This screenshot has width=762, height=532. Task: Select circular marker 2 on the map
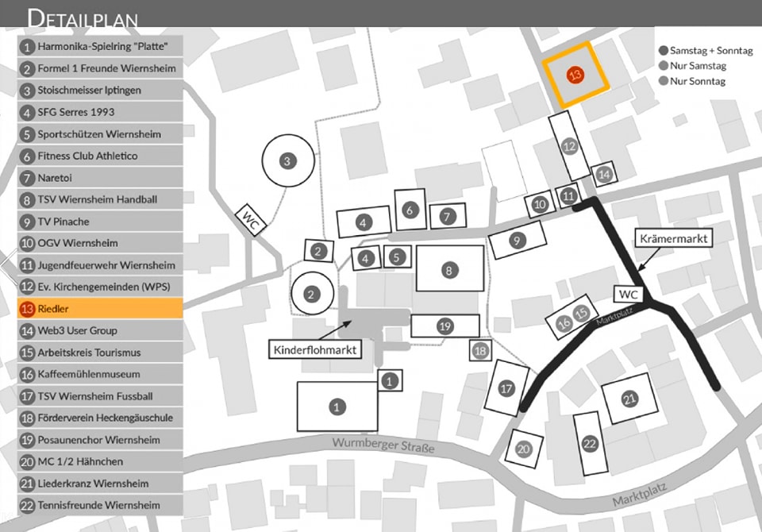coord(311,294)
